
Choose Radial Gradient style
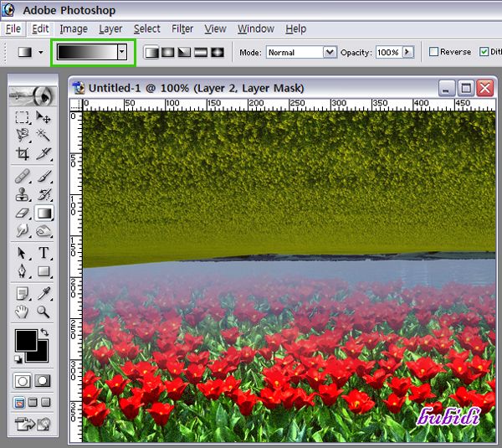pyautogui.click(x=168, y=52)
